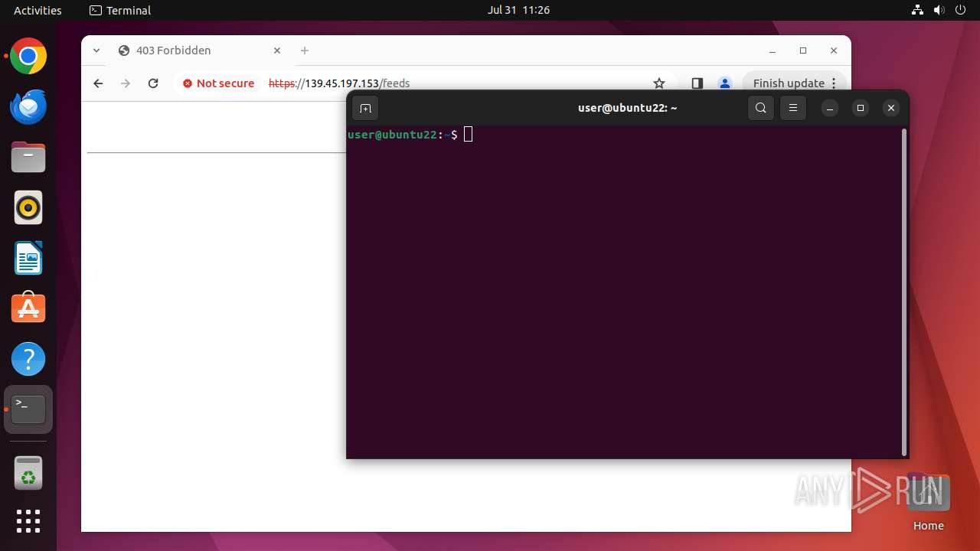Open the network status icon
980x551 pixels.
[917, 10]
